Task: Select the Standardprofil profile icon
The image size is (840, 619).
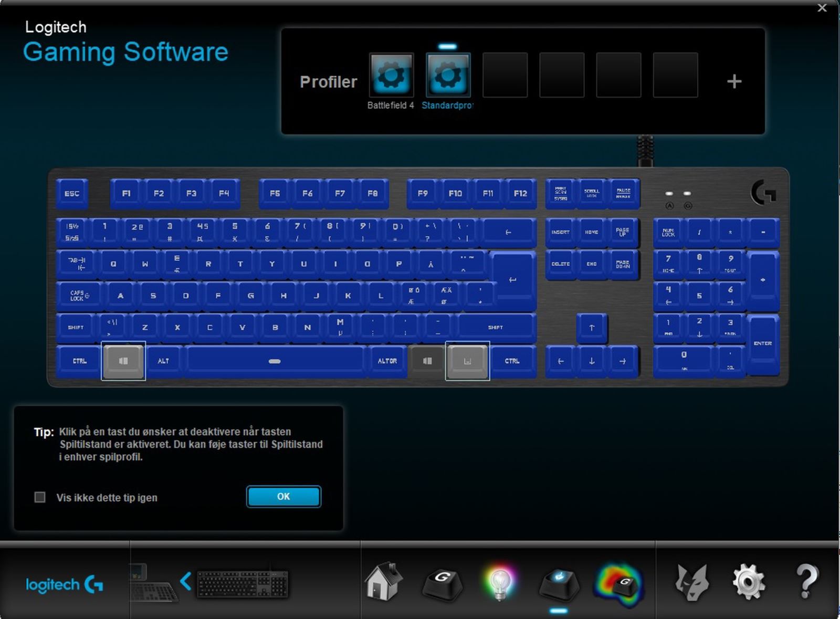Action: click(x=448, y=75)
